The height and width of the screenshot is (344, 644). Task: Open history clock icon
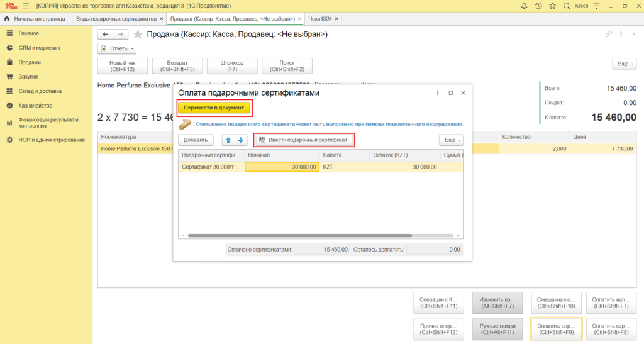538,6
